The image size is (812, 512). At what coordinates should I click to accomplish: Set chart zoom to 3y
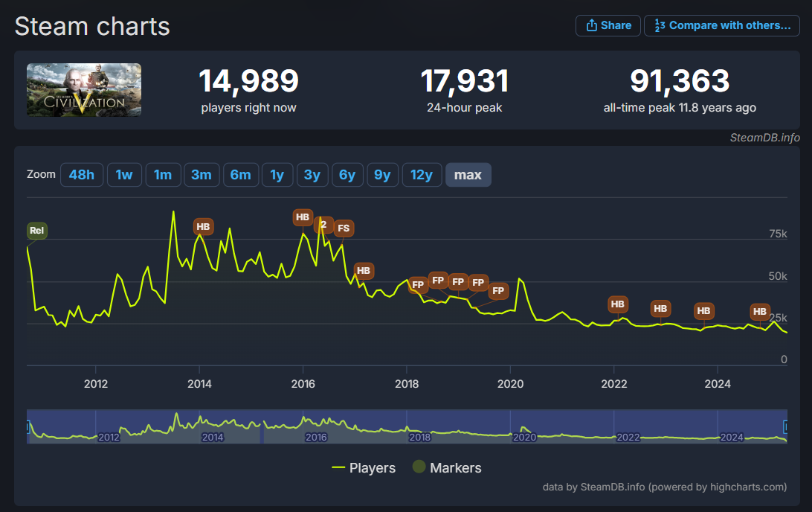[x=312, y=175]
